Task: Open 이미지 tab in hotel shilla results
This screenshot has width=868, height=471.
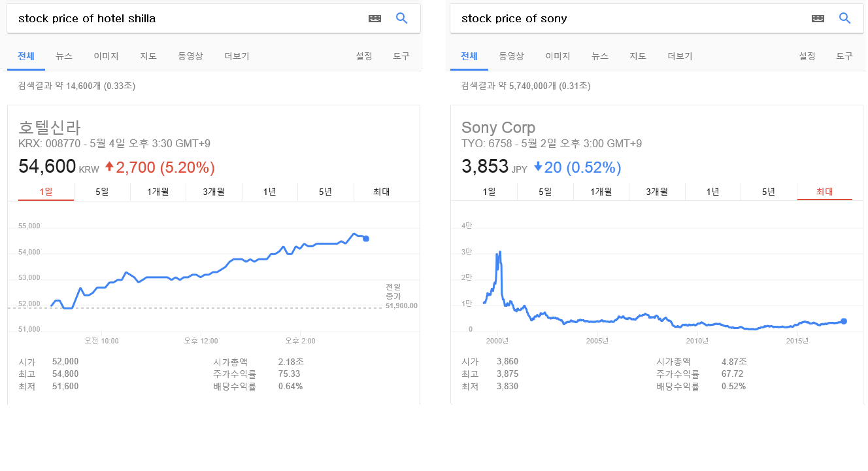Action: point(106,56)
